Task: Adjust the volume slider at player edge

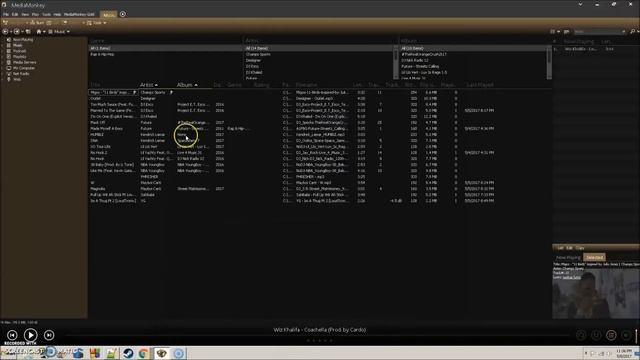Action: click(636, 335)
